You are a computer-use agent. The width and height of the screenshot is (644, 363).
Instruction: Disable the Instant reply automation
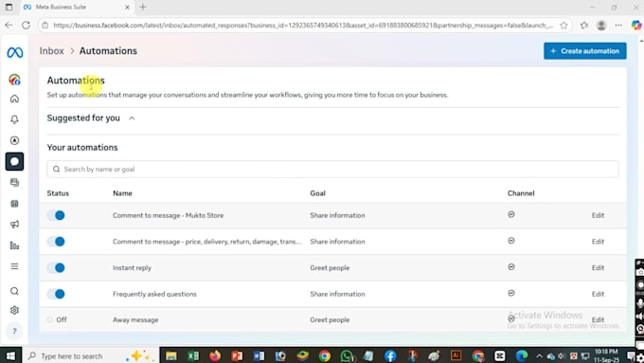(x=56, y=268)
